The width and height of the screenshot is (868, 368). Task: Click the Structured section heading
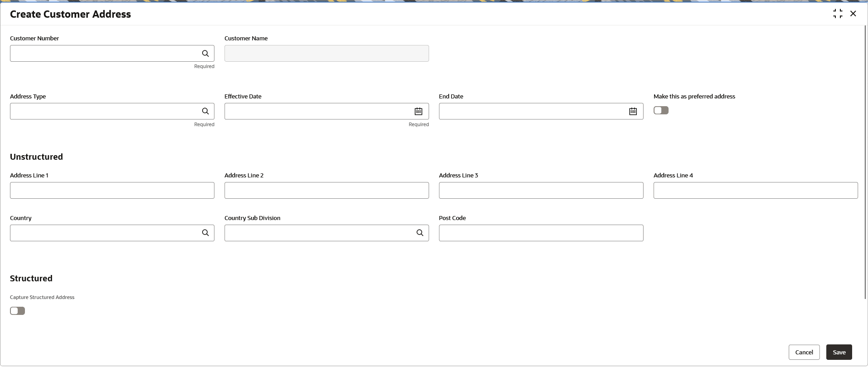click(x=31, y=279)
